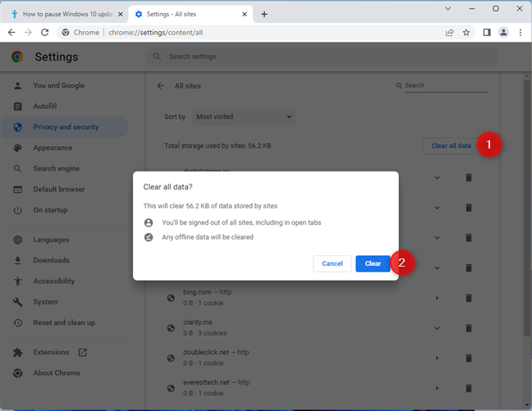Click the bing.com — http row text
Viewport: 532px width, 411px height.
208,292
